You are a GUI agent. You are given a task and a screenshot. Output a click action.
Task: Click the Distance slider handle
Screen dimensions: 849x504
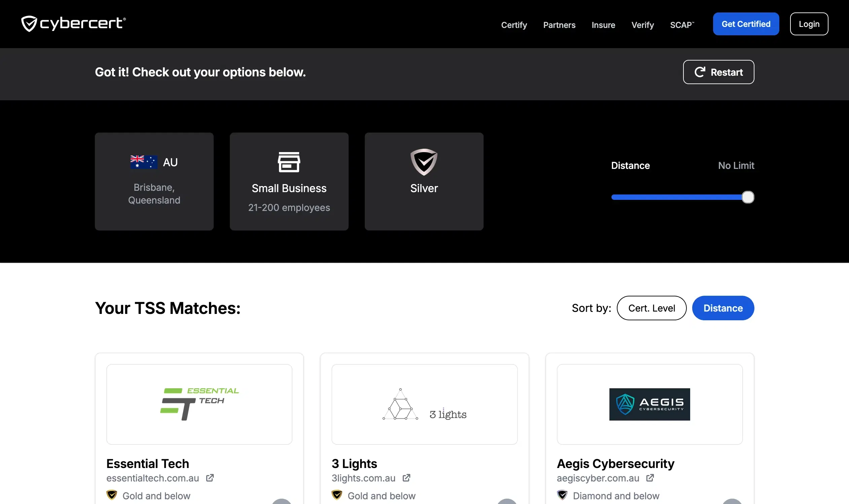(x=748, y=197)
